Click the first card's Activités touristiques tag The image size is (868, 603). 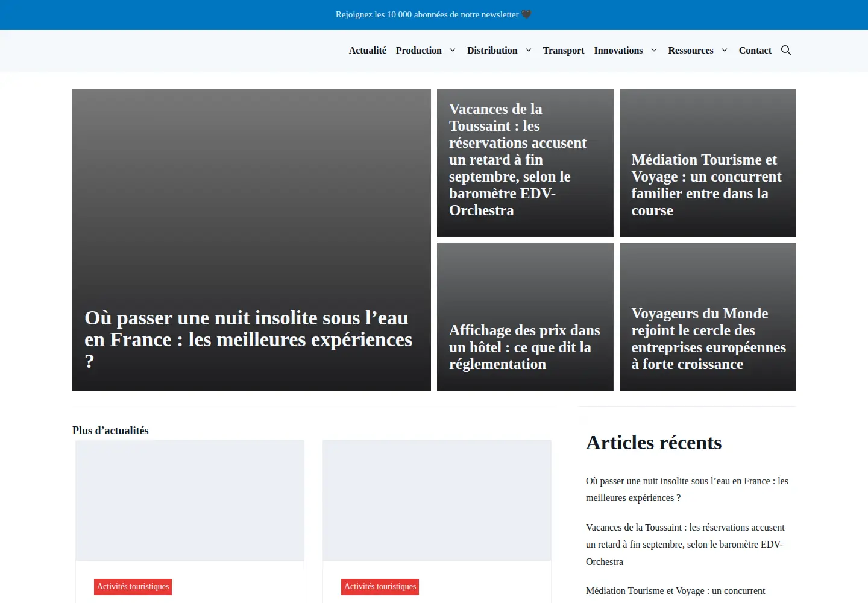(133, 587)
